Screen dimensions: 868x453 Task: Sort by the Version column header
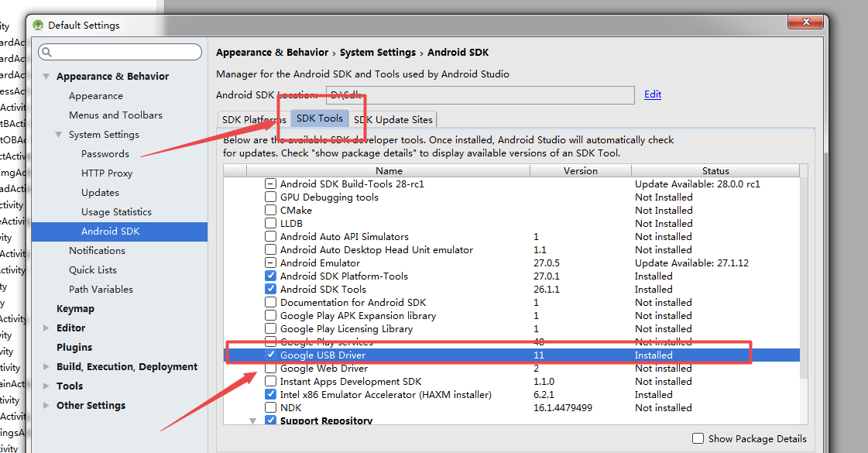[x=580, y=171]
